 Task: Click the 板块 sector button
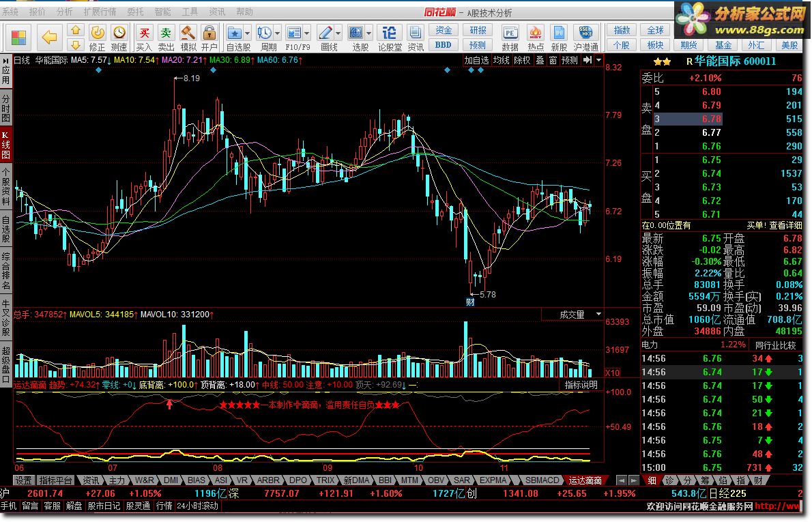click(x=655, y=45)
